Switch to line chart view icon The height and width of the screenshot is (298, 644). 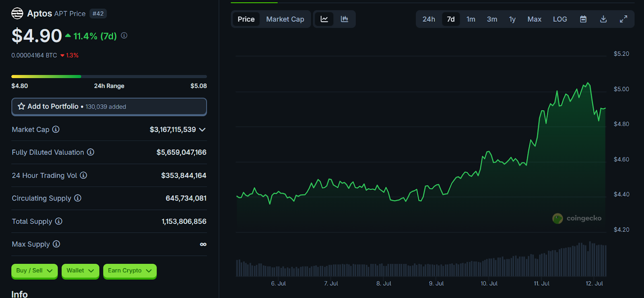point(324,19)
